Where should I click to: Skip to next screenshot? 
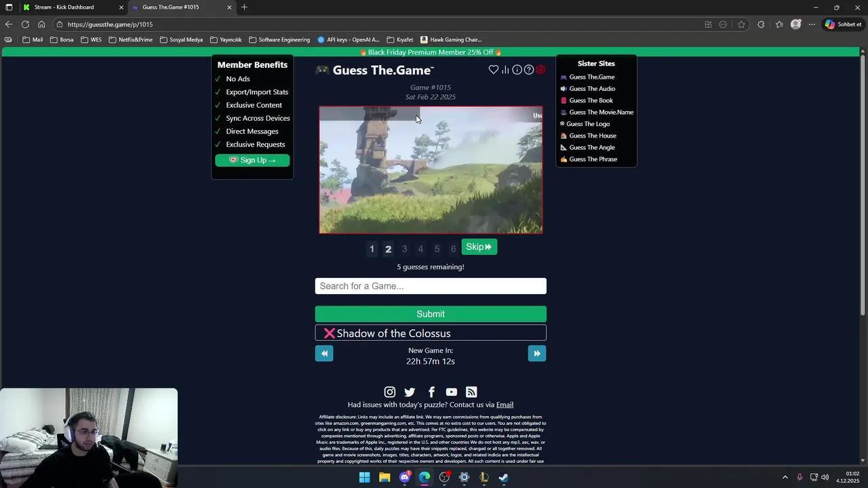click(x=479, y=247)
